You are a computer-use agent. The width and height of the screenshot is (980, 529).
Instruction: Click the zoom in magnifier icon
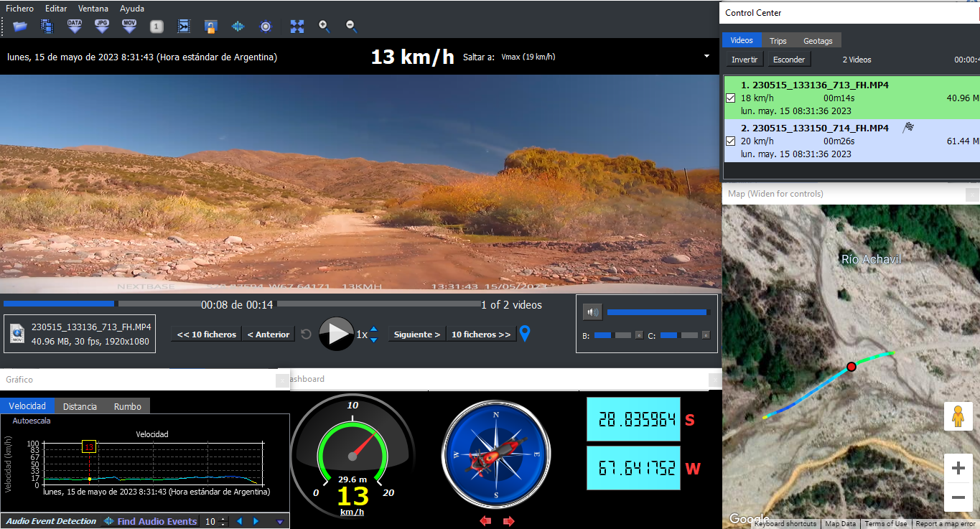coord(324,27)
